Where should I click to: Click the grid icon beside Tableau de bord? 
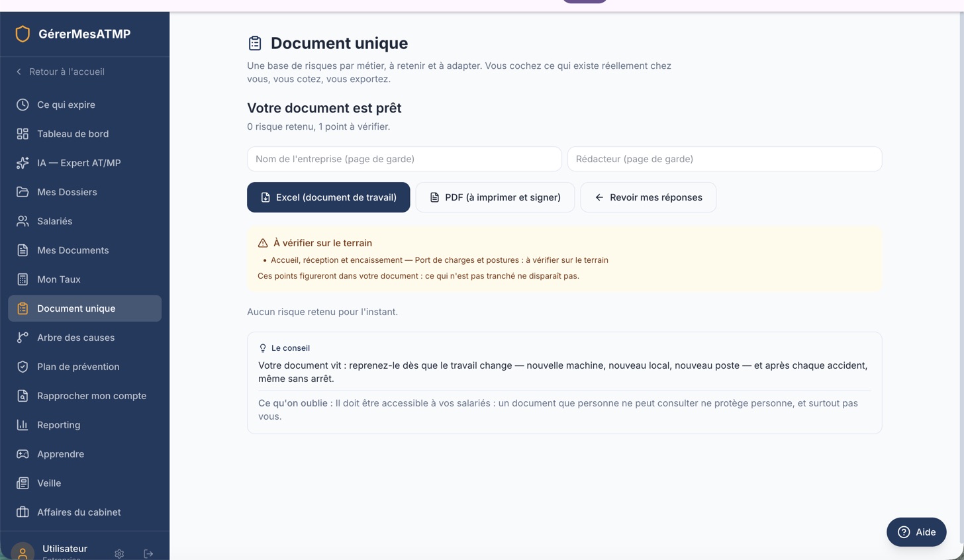(x=23, y=134)
